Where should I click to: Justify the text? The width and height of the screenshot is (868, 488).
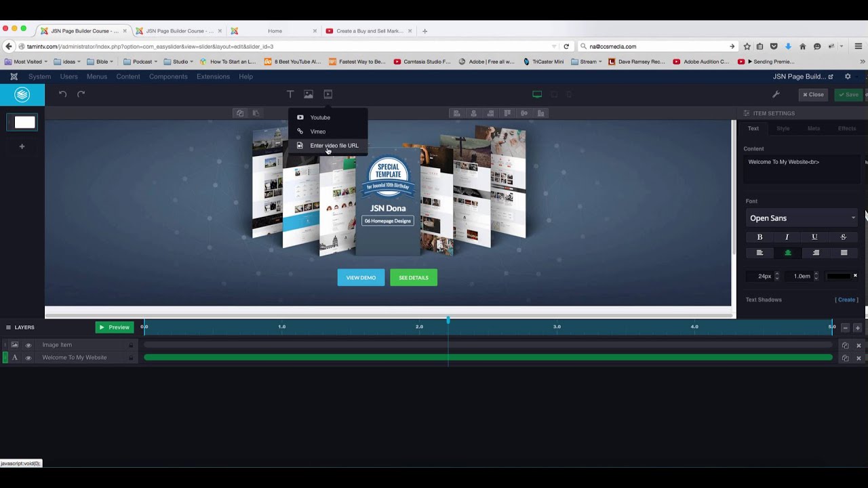coord(844,253)
